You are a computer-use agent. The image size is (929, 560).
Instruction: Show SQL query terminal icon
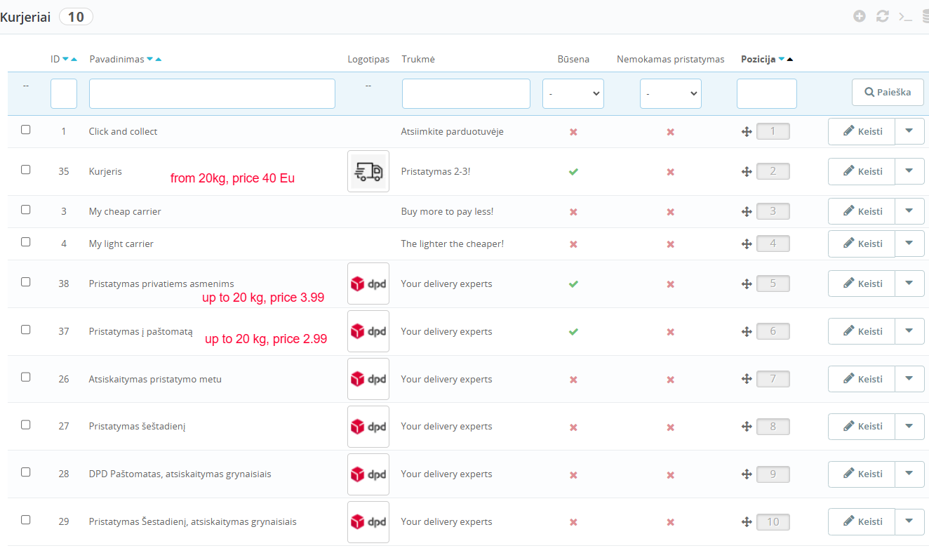click(x=906, y=16)
